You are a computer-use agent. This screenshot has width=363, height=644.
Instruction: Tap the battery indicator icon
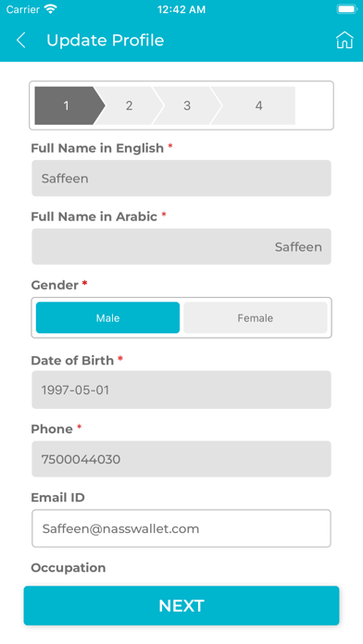click(347, 9)
